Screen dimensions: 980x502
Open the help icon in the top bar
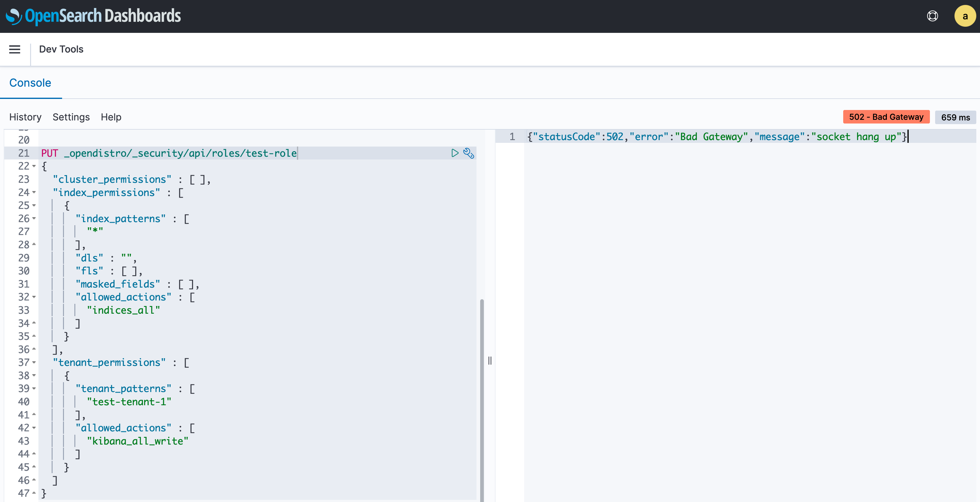point(932,16)
